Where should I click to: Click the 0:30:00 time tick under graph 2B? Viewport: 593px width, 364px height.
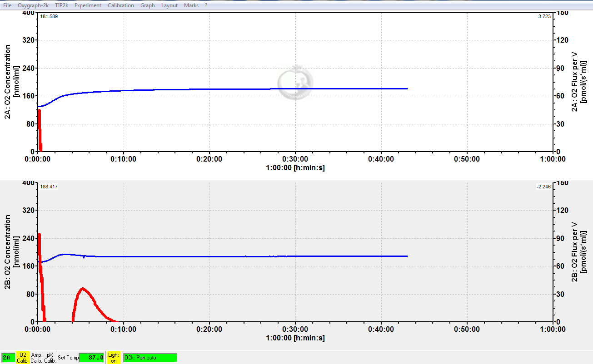coord(295,329)
